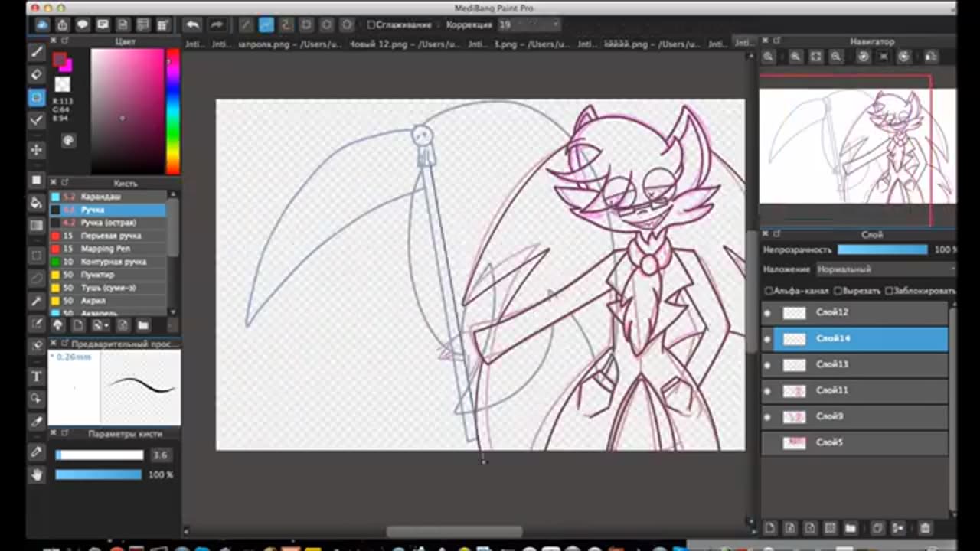The image size is (980, 551).
Task: Select the Пунктир brush
Action: click(x=108, y=275)
